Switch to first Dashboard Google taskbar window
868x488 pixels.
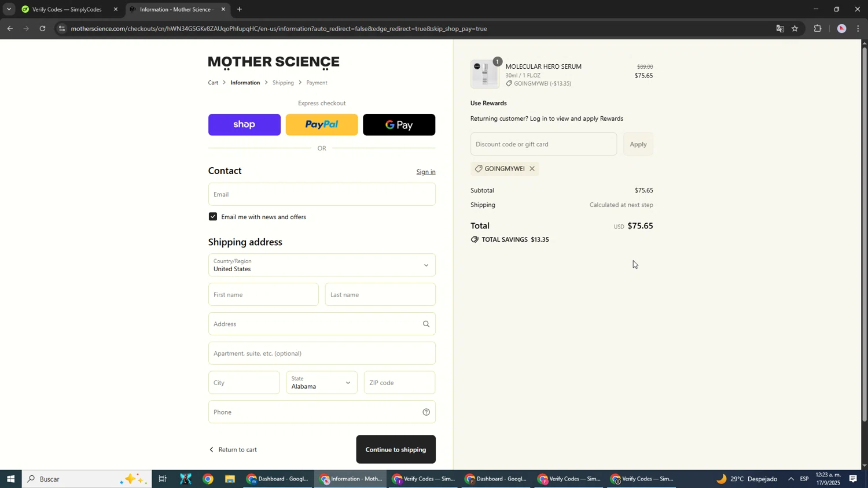point(278,479)
